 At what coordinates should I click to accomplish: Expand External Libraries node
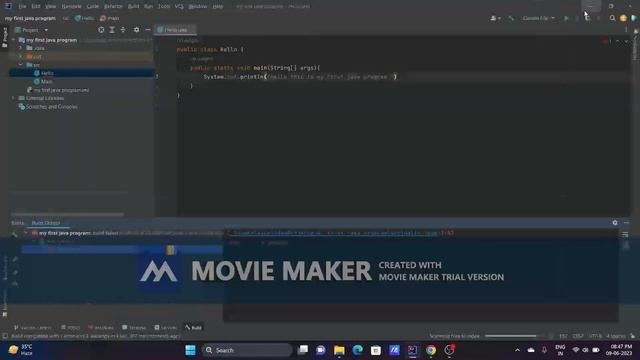[x=13, y=98]
